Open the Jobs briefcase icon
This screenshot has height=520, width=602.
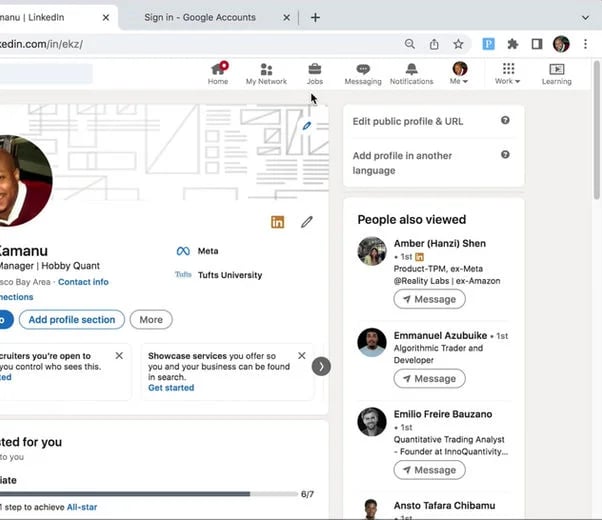(x=314, y=73)
